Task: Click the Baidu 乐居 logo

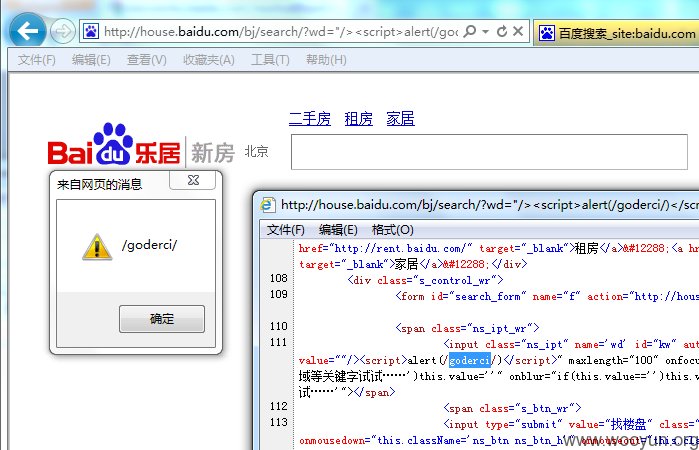Action: pos(114,144)
